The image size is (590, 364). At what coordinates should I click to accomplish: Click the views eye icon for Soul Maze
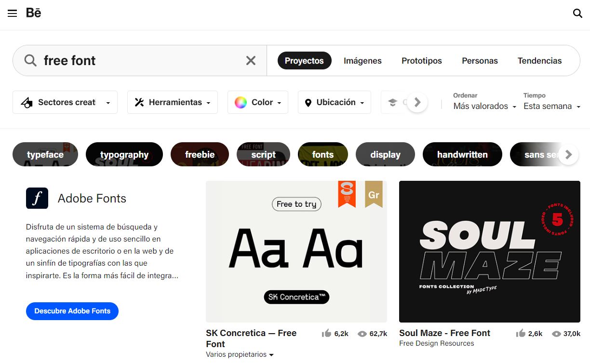point(556,334)
